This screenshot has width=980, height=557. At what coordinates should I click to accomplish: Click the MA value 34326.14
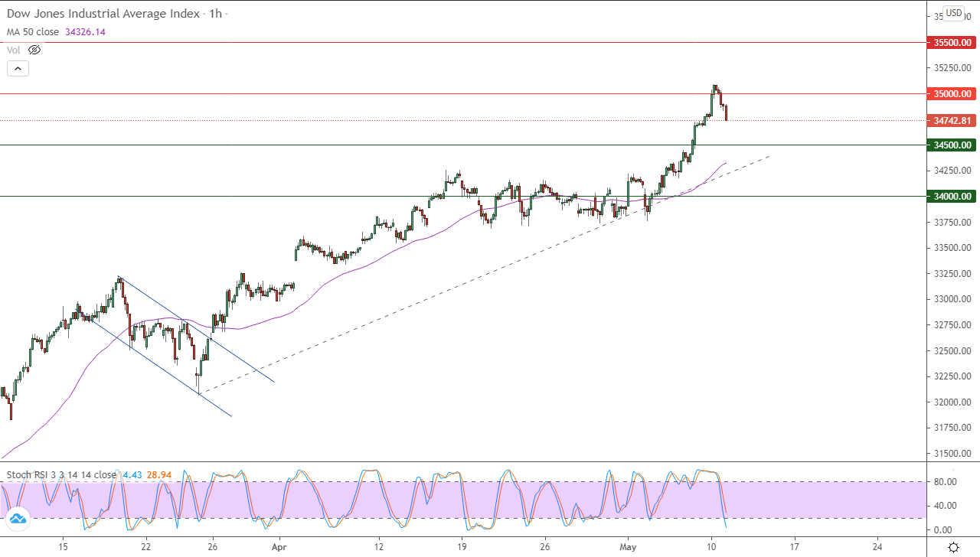[x=87, y=32]
